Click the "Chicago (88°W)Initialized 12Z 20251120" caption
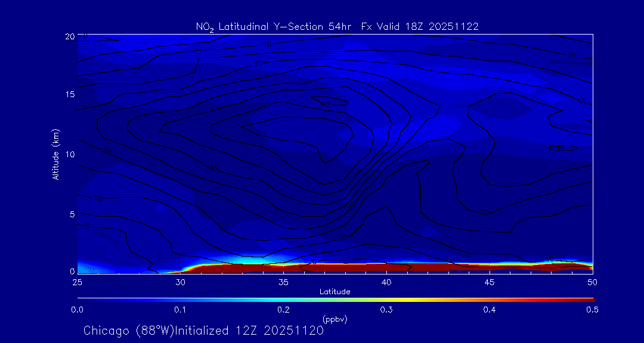Screen dimensions: 644x343 203,330
